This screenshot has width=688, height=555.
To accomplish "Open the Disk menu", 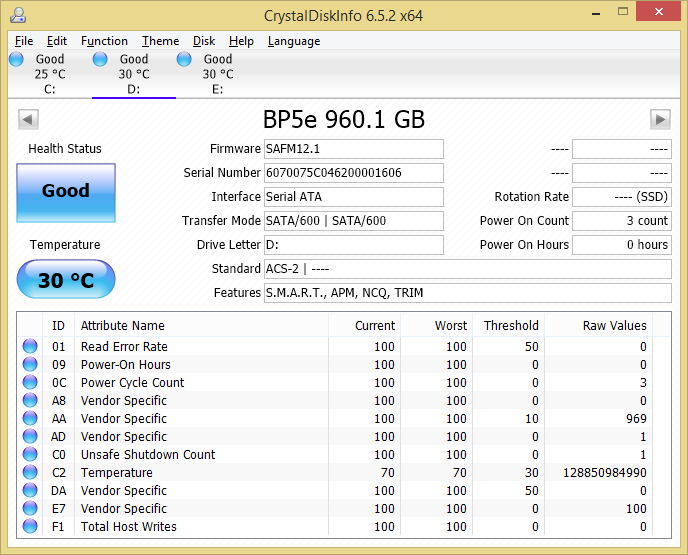I will [204, 41].
